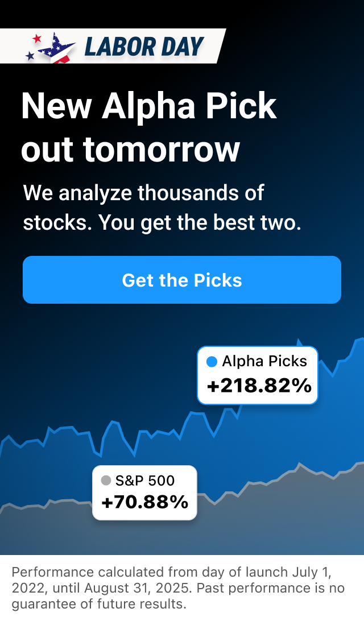
Task: Click the Get the Picks button
Action: [x=181, y=280]
